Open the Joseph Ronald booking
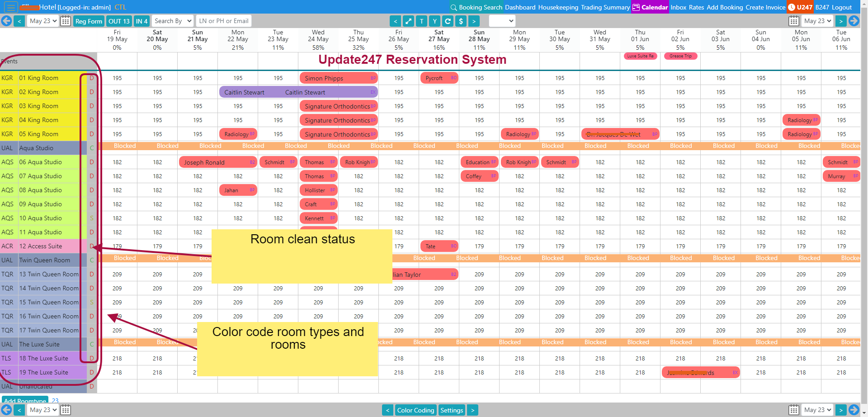The image size is (868, 417). tap(218, 162)
